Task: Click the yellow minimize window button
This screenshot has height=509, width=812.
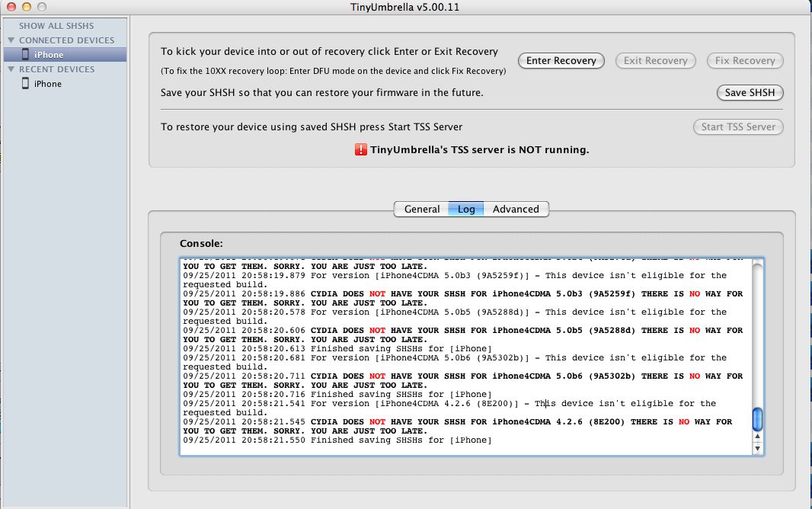Action: [27, 7]
